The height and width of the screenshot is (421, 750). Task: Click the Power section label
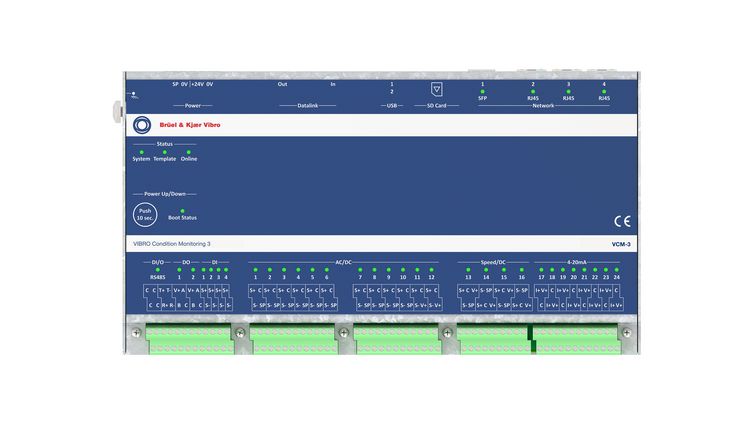tap(193, 106)
